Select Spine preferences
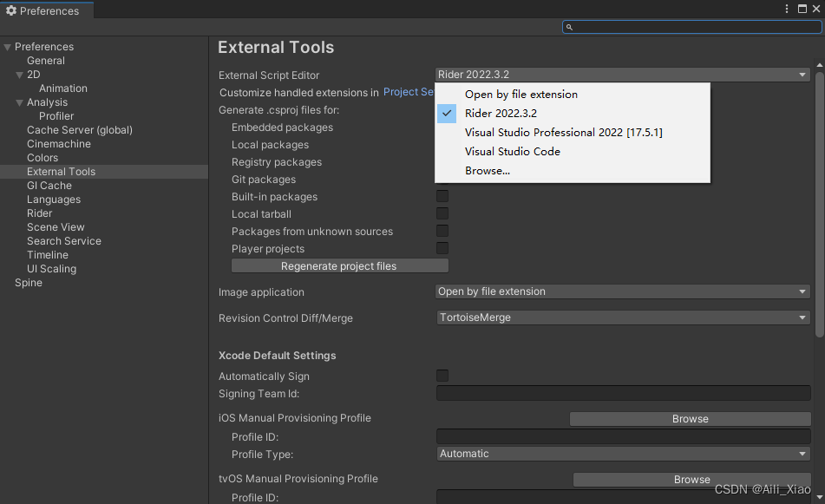 pos(29,283)
